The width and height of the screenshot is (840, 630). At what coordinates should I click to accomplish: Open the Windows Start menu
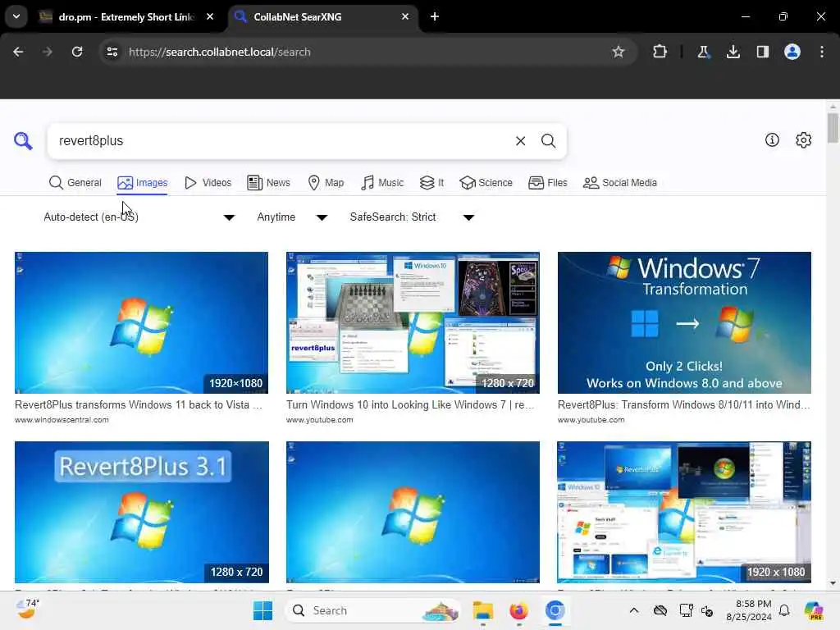tap(262, 610)
